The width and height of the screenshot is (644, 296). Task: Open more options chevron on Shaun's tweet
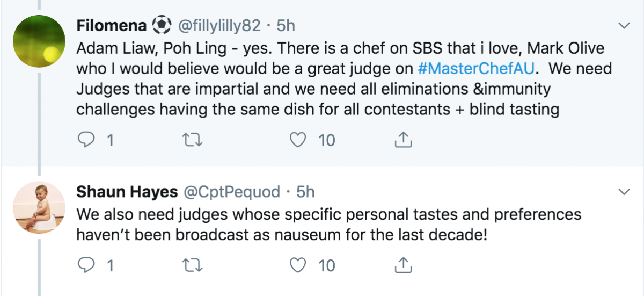(624, 192)
